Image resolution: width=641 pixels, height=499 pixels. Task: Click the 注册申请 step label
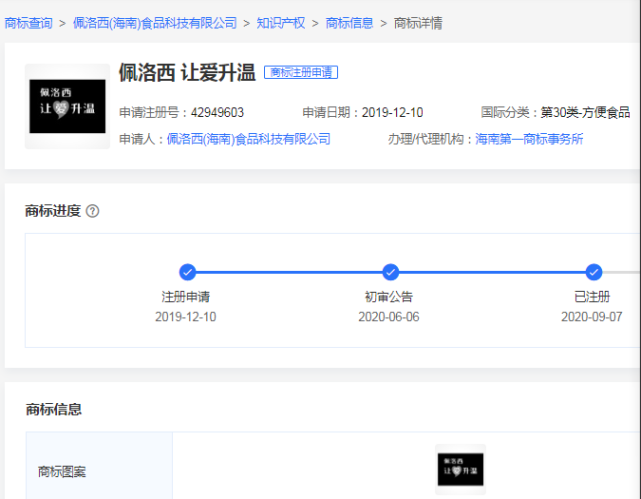click(x=186, y=297)
